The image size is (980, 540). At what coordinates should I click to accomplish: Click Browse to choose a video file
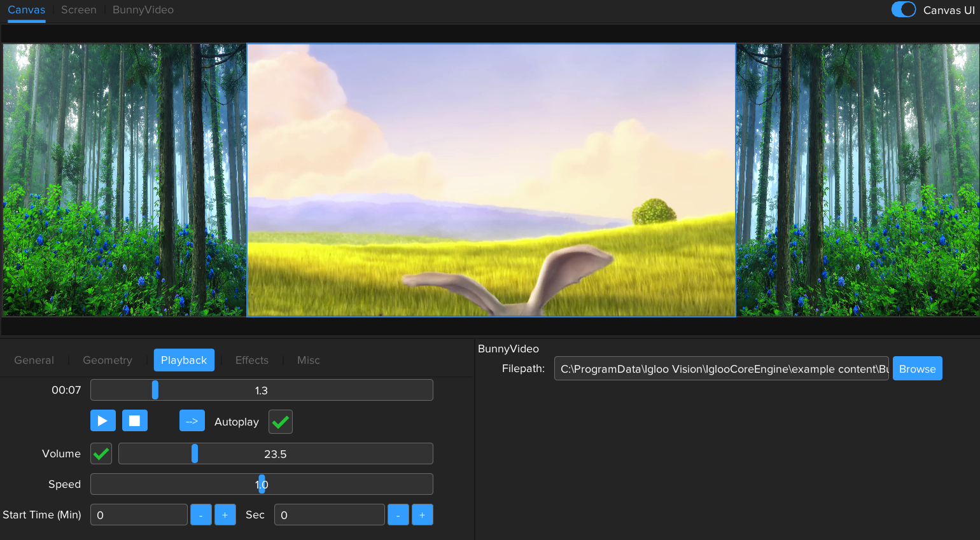pyautogui.click(x=917, y=369)
